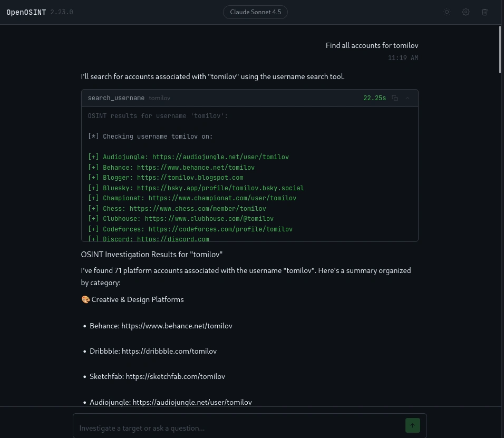This screenshot has height=438, width=504.
Task: Copy the search_username tool output
Action: [x=395, y=98]
